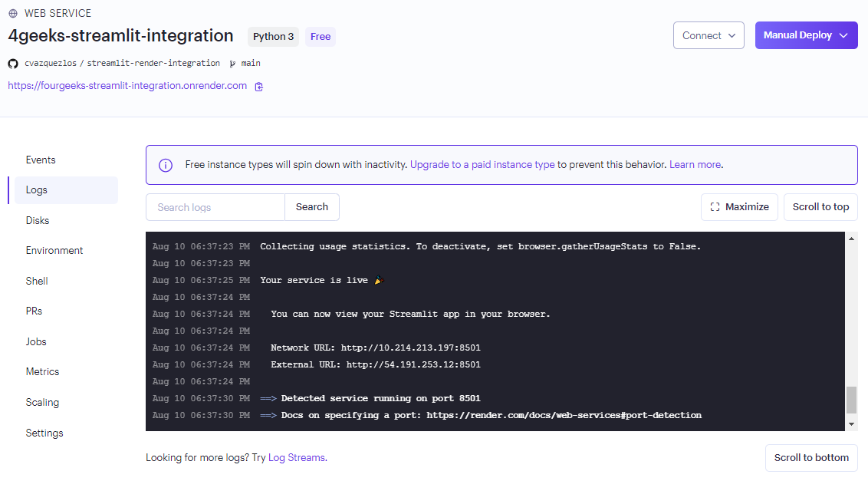This screenshot has height=481, width=868.
Task: Click the Free plan badge
Action: [321, 37]
